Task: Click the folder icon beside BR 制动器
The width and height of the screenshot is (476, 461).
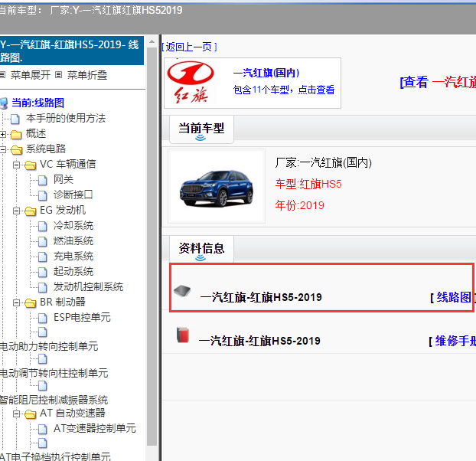Action: coord(30,302)
